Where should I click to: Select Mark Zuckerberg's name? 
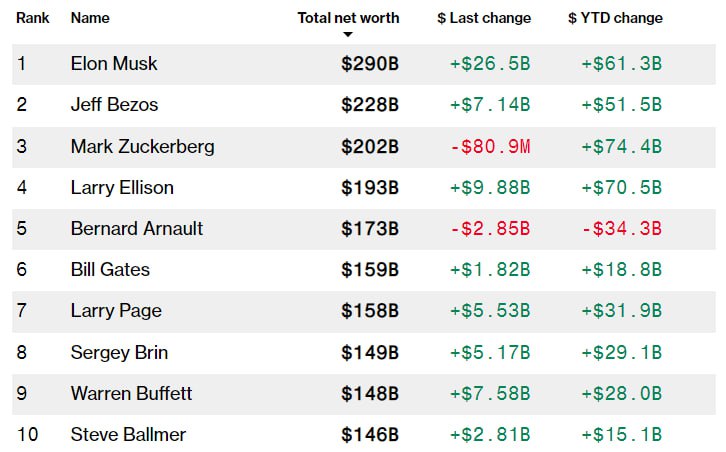(142, 147)
